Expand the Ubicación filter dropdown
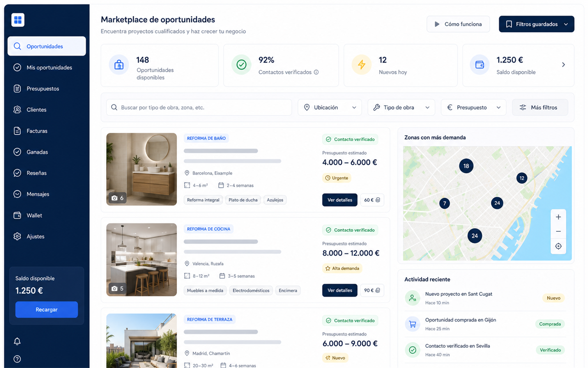588x368 pixels. 330,108
